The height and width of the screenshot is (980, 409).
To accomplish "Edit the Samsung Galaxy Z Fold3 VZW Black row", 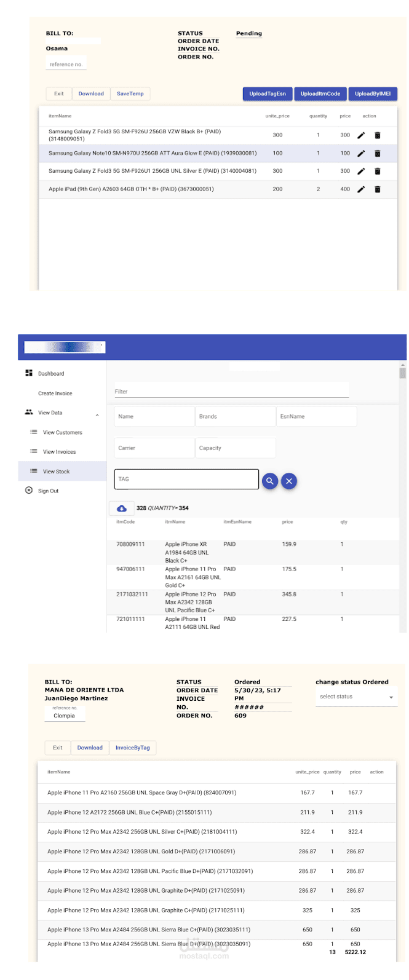I will pyautogui.click(x=361, y=135).
